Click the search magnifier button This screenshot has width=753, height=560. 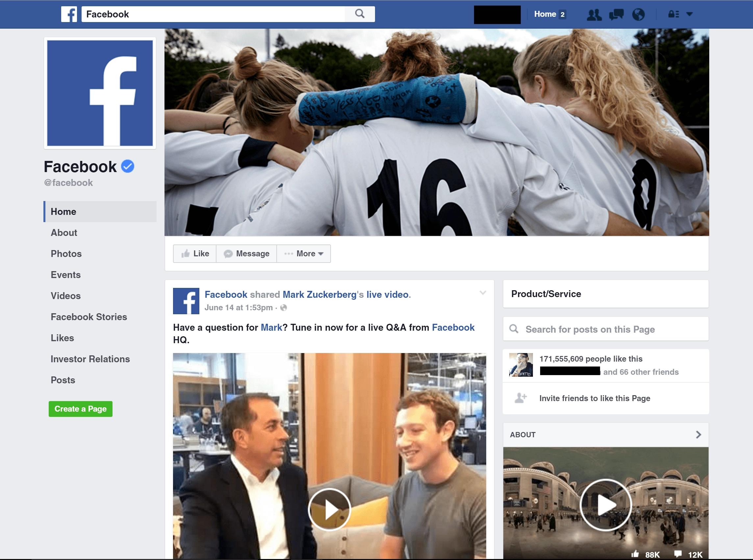tap(360, 14)
